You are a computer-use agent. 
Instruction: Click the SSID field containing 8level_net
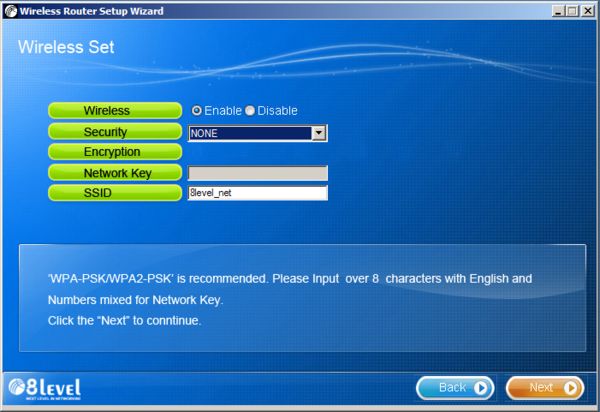click(x=258, y=193)
